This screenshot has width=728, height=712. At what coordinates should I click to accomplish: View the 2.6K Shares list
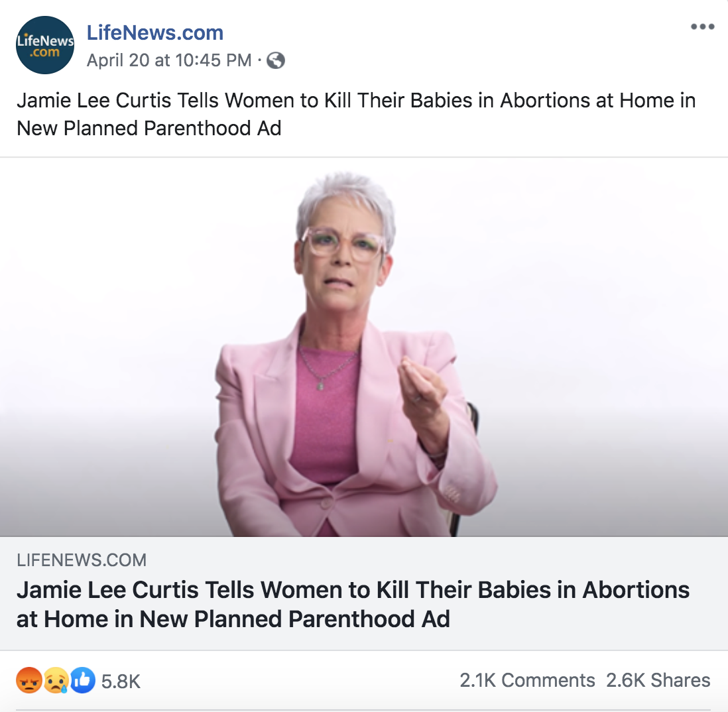click(x=658, y=680)
